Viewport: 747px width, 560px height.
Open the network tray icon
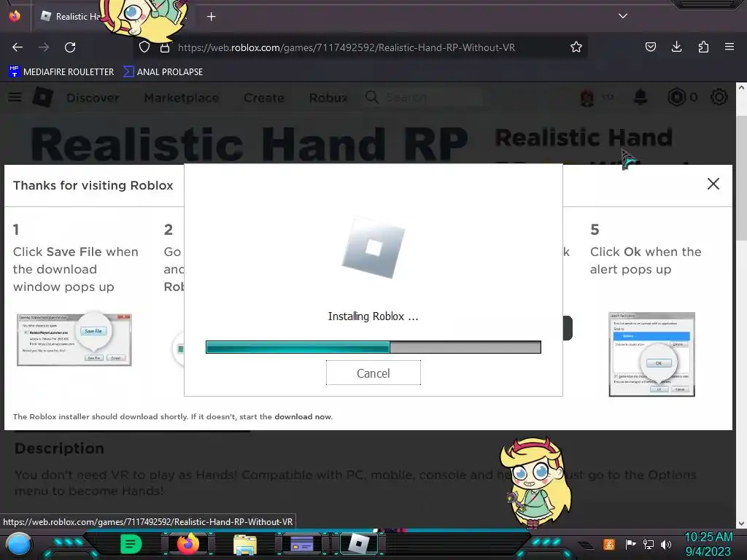point(649,544)
